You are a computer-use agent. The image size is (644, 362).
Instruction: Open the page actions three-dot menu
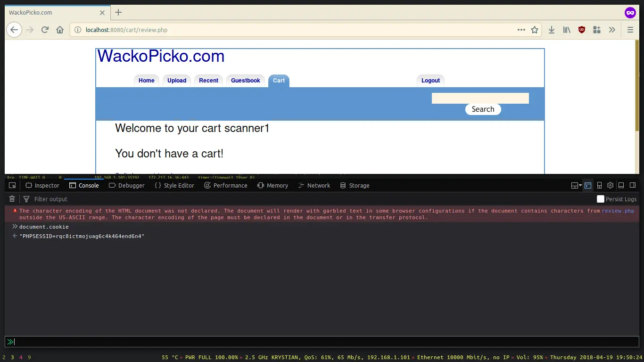coord(521,30)
